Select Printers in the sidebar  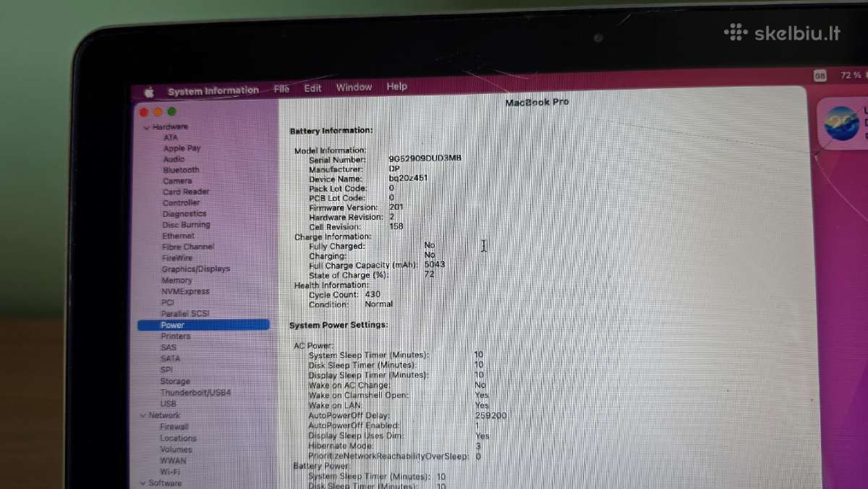[176, 336]
